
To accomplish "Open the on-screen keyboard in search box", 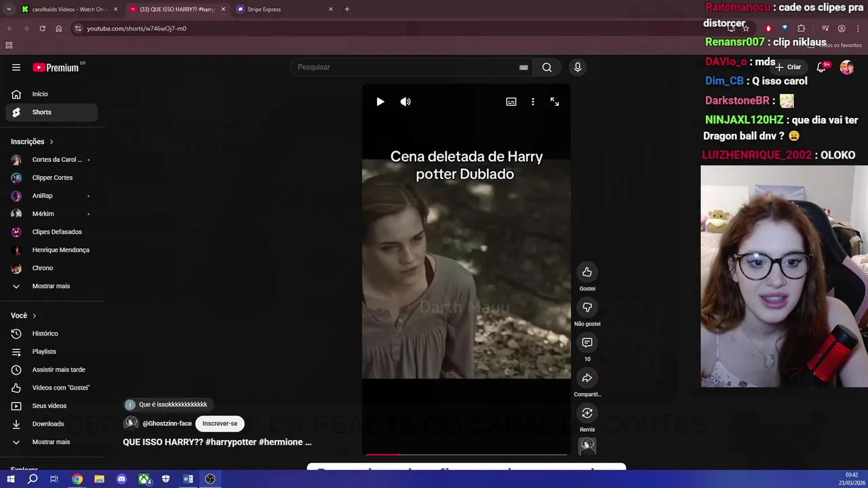I will click(524, 67).
